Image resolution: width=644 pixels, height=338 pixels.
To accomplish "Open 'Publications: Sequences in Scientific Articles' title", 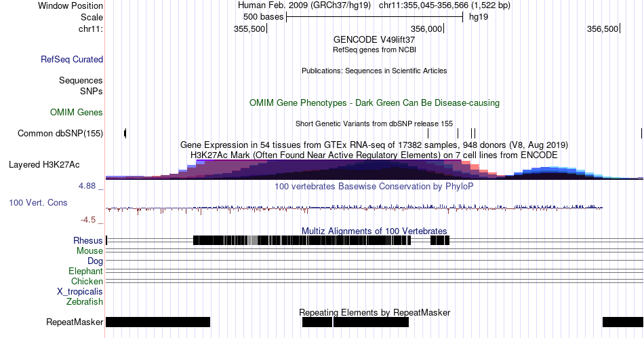I will [374, 71].
